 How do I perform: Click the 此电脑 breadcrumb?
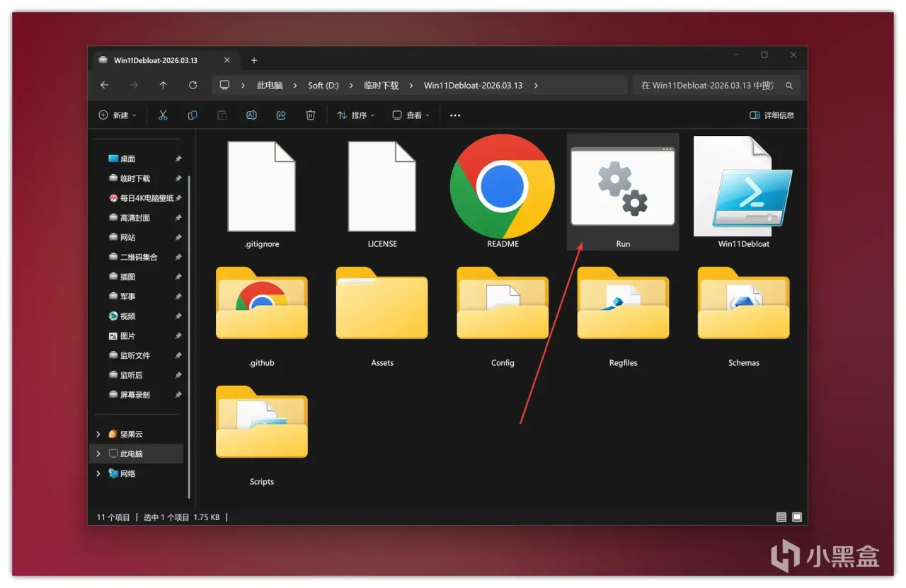270,85
